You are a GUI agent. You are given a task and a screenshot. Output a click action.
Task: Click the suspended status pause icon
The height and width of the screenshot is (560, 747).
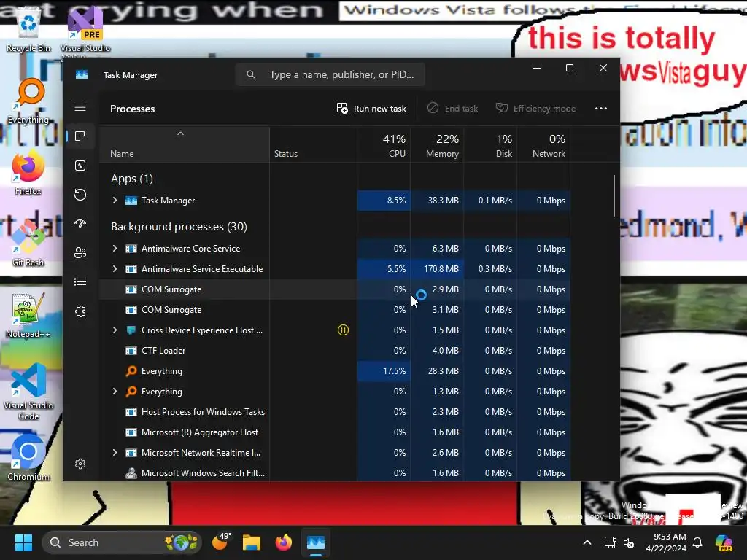click(x=343, y=330)
